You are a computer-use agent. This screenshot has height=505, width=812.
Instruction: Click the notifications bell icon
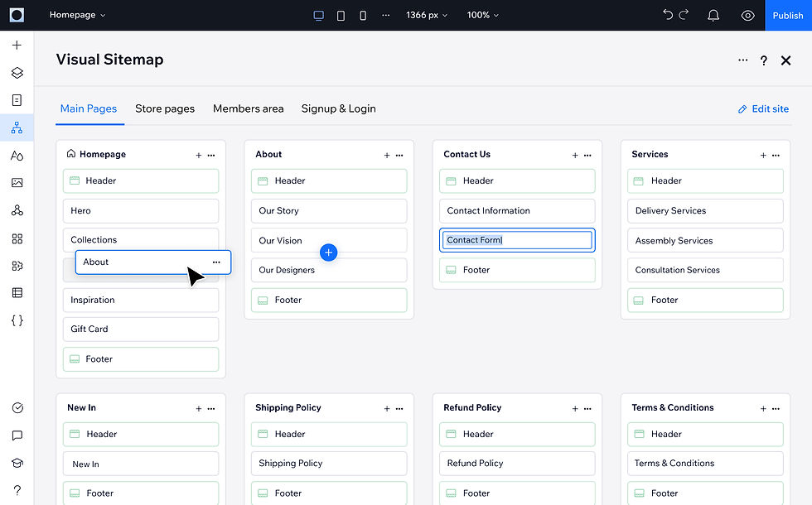point(713,15)
